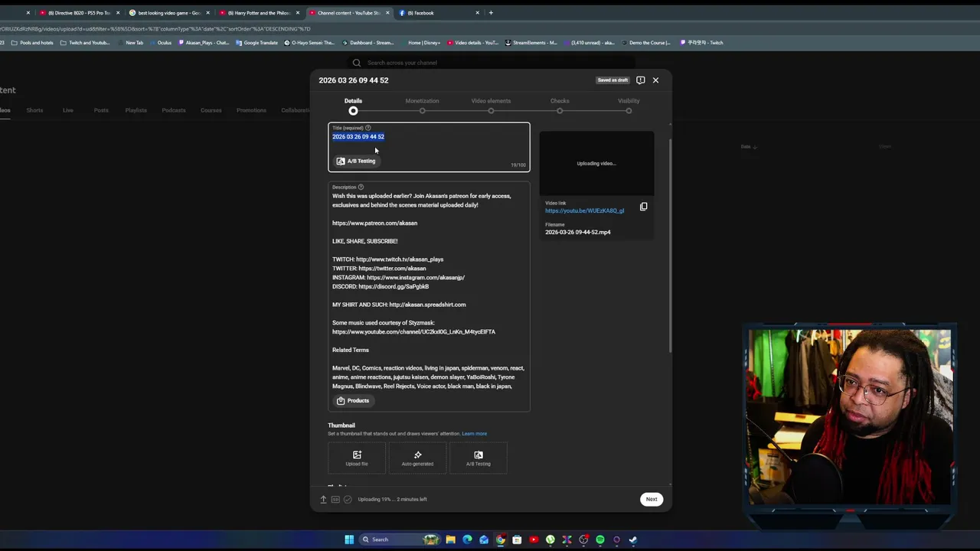This screenshot has height=551, width=980.
Task: Click taskbar Search box
Action: [x=400, y=540]
